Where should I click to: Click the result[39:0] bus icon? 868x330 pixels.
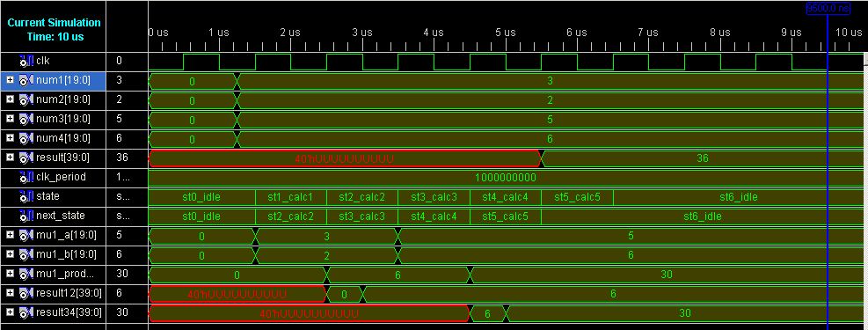(x=26, y=158)
